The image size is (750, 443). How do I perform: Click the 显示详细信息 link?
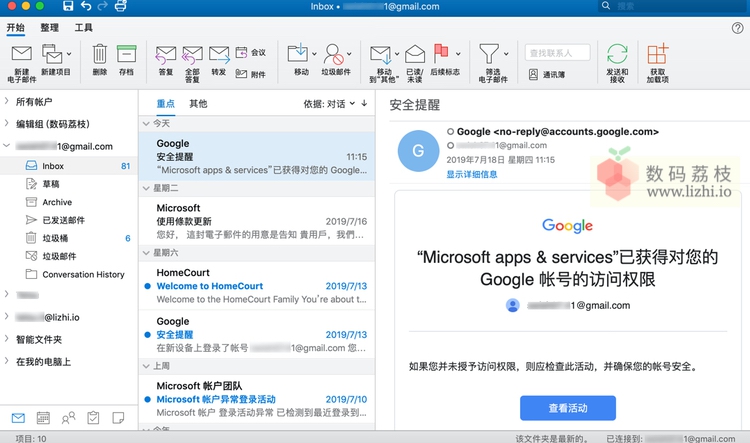(x=471, y=174)
